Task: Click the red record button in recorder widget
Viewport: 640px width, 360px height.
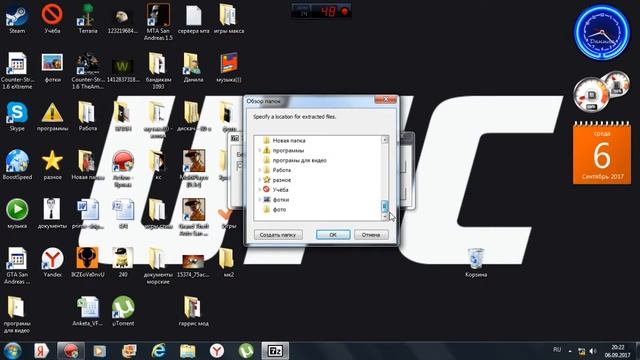Action: pyautogui.click(x=344, y=11)
